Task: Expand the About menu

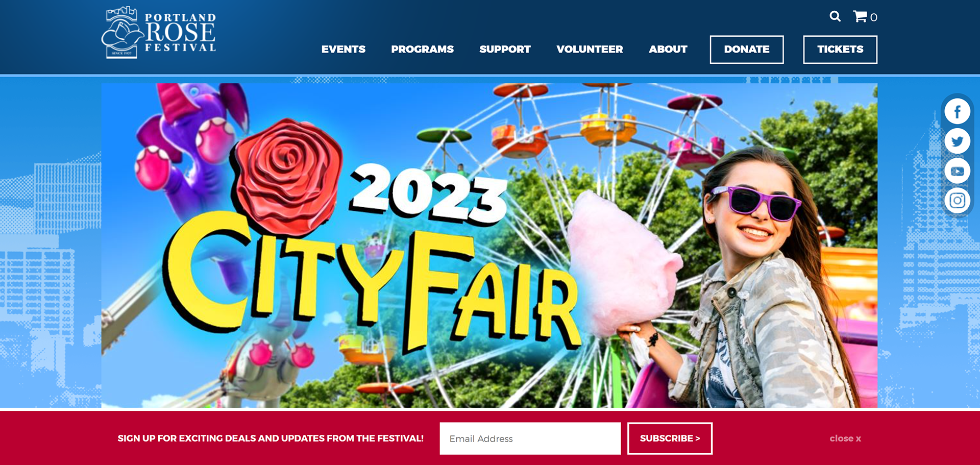Action: [668, 50]
